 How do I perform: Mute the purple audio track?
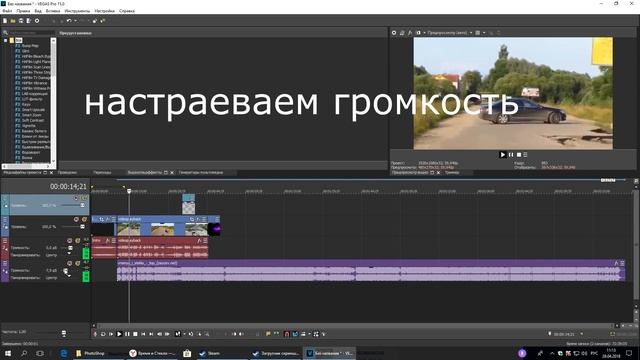click(69, 264)
